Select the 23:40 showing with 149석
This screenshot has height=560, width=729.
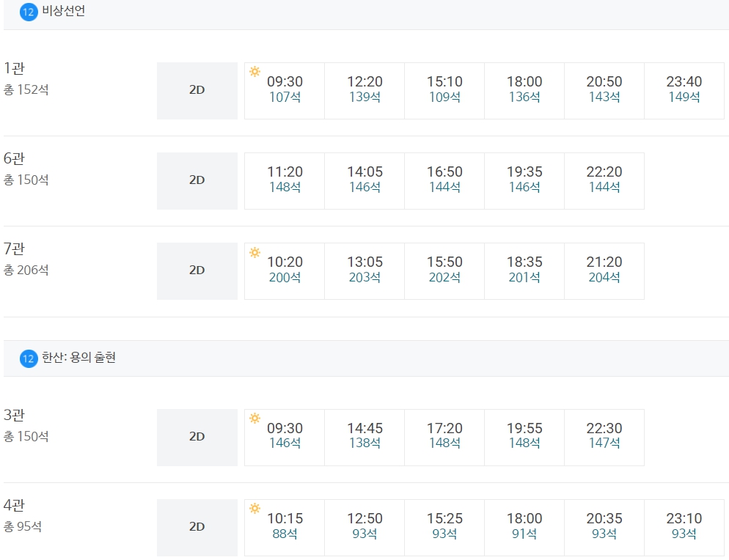pos(684,91)
